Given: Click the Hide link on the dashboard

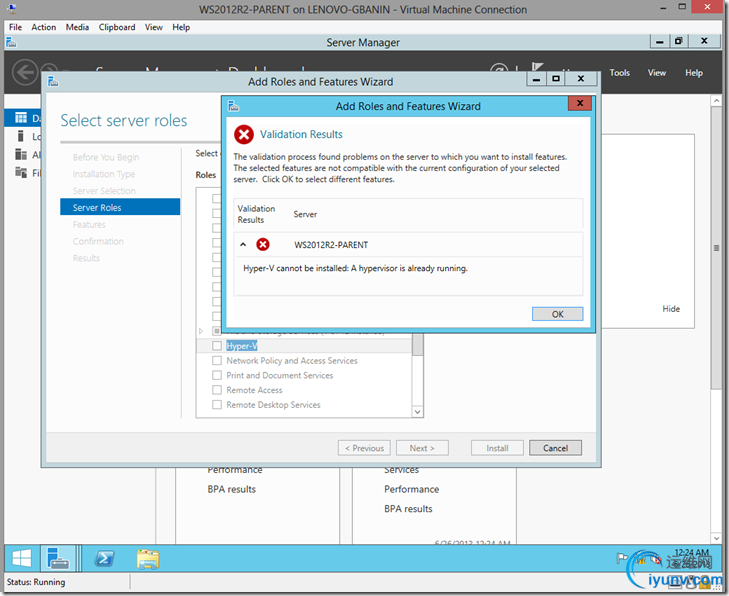Looking at the screenshot, I should point(671,309).
